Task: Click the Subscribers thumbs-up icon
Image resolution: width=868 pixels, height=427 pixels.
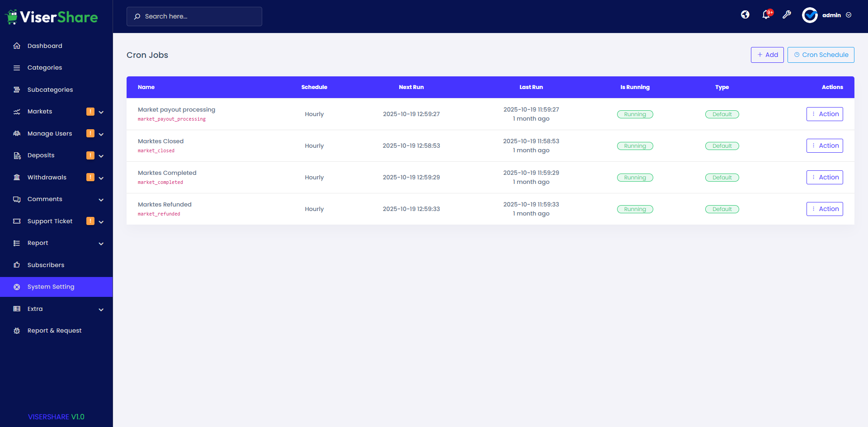Action: 17,265
